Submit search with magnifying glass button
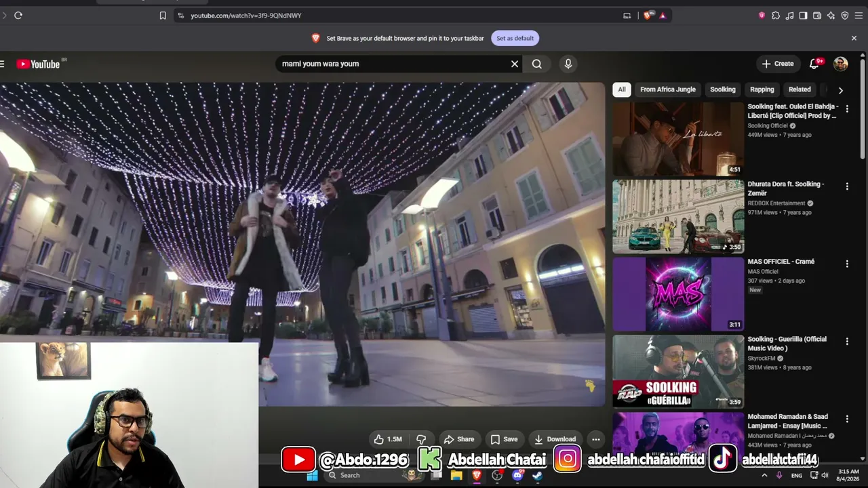The image size is (868, 488). click(x=537, y=64)
